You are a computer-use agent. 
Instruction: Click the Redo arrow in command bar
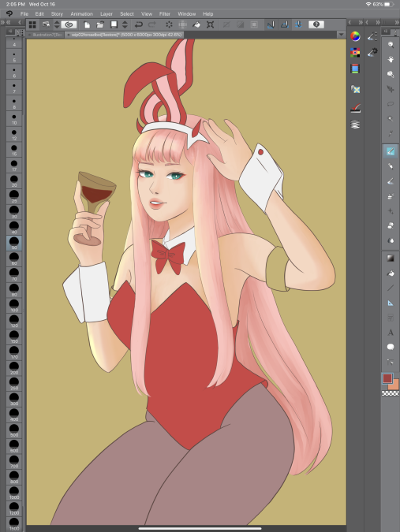pyautogui.click(x=152, y=24)
